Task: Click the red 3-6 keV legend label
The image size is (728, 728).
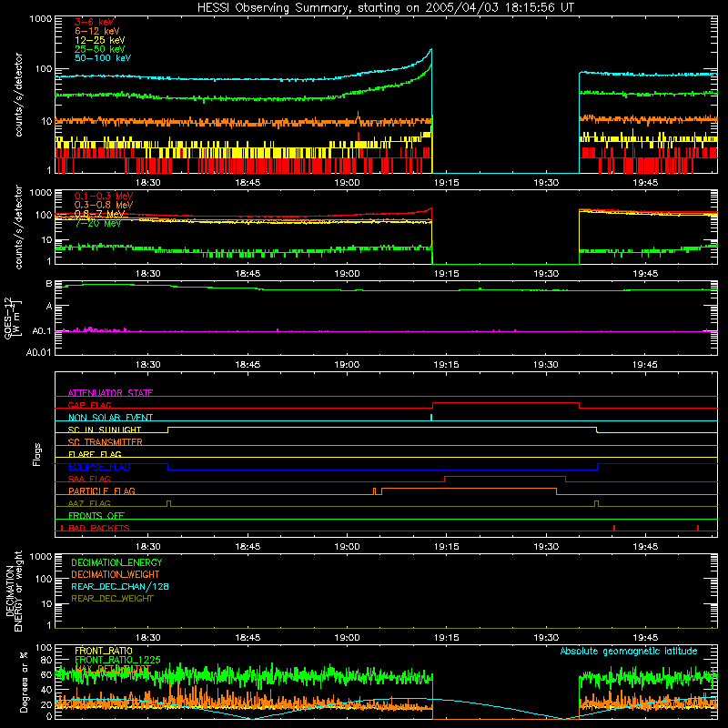Action: [x=94, y=22]
